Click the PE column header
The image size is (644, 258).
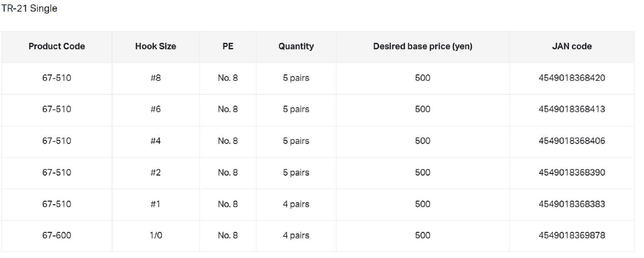click(x=228, y=46)
